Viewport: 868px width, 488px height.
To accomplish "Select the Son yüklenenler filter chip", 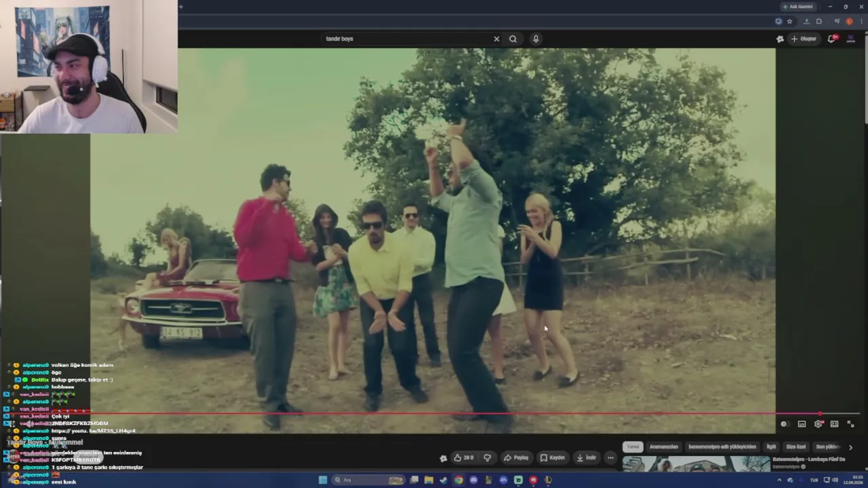I will pyautogui.click(x=827, y=447).
